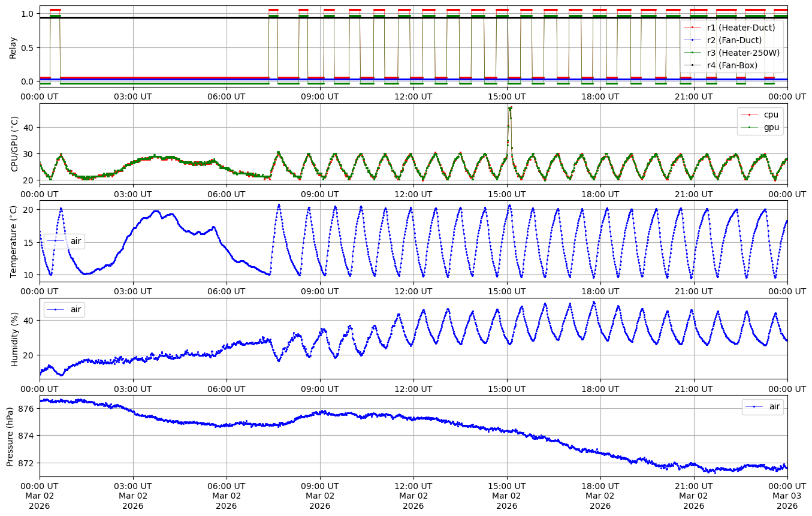Click the Relay y-axis label
The width and height of the screenshot is (812, 516).
[x=13, y=47]
